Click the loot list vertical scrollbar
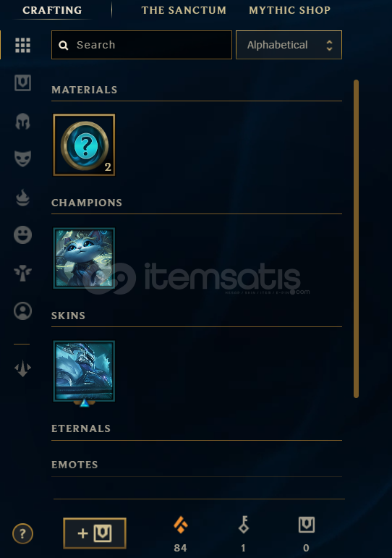 [x=356, y=239]
